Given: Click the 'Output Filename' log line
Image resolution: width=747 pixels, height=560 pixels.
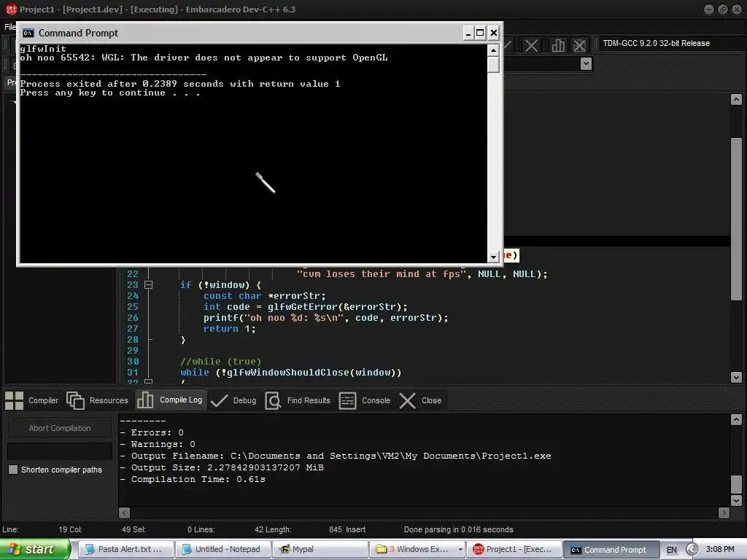Looking at the screenshot, I should coord(336,456).
